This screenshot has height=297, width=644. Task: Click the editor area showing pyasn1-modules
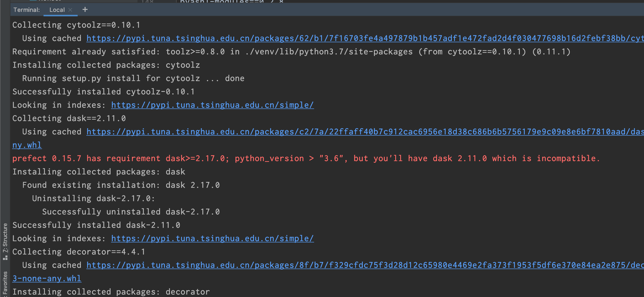click(225, 2)
